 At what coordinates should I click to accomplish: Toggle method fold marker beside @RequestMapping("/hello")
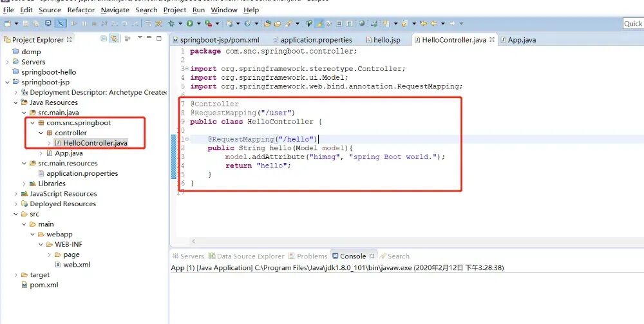pyautogui.click(x=187, y=139)
